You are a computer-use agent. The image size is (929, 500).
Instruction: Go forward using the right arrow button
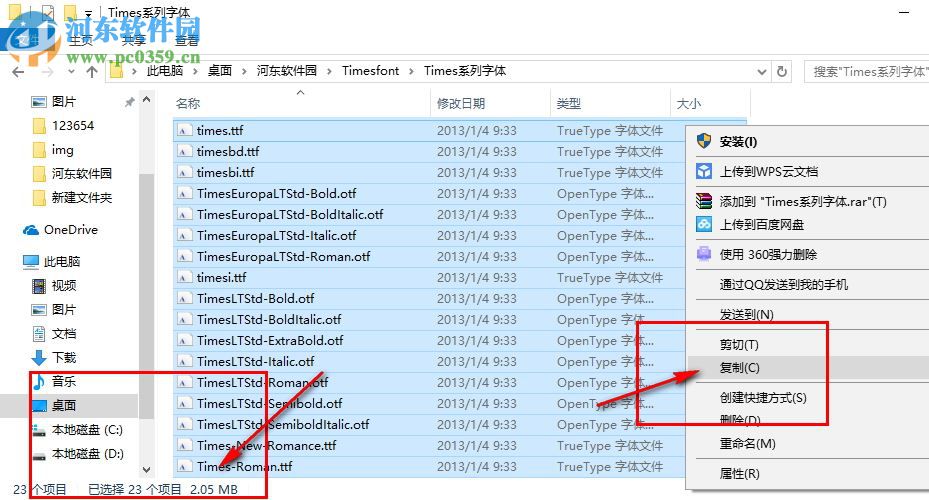47,72
